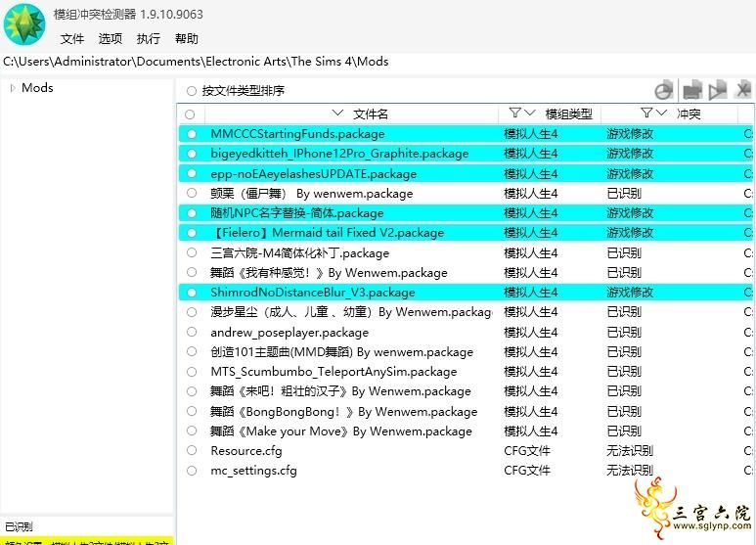This screenshot has width=756, height=545.
Task: Click the X delete file toolbar icon
Action: point(743,90)
